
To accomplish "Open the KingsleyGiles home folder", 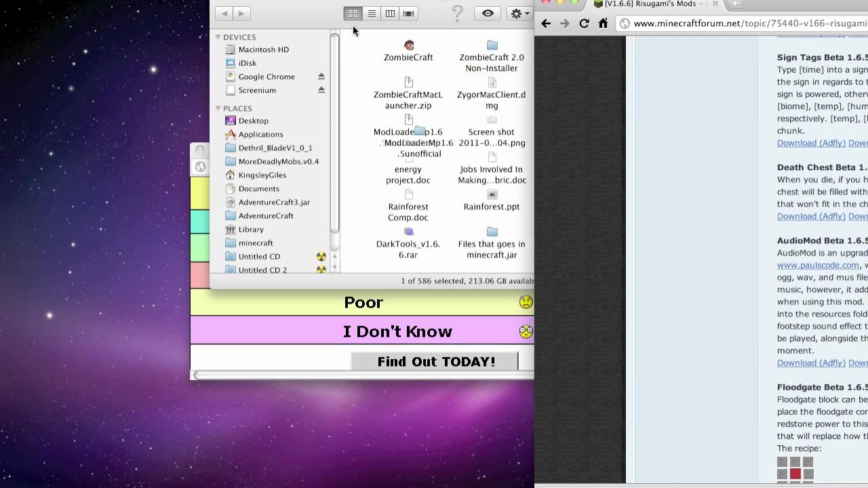I will click(x=262, y=175).
